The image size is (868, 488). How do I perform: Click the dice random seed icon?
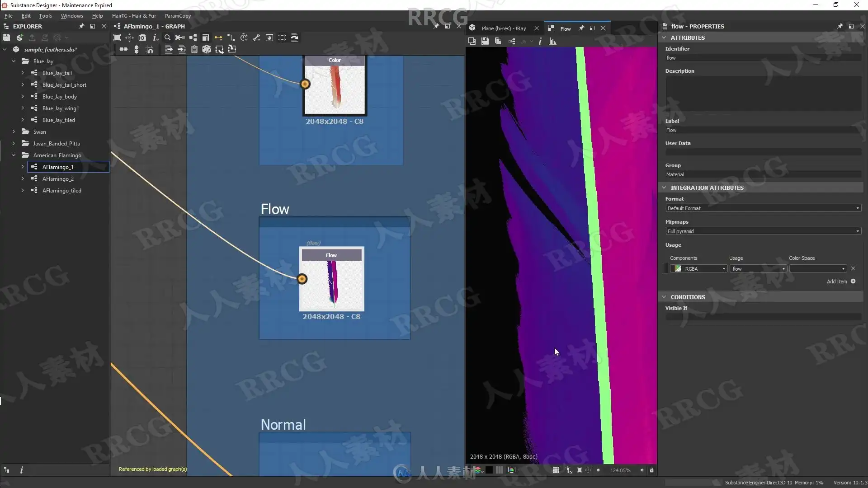[x=207, y=50]
